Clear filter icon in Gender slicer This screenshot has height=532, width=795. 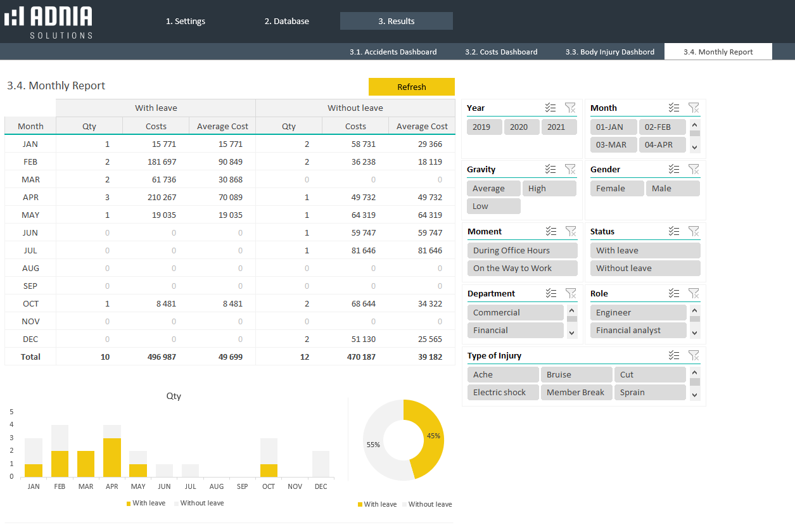tap(694, 170)
